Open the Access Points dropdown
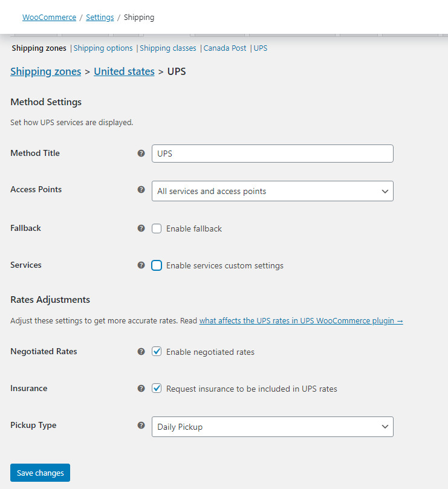 click(x=272, y=191)
